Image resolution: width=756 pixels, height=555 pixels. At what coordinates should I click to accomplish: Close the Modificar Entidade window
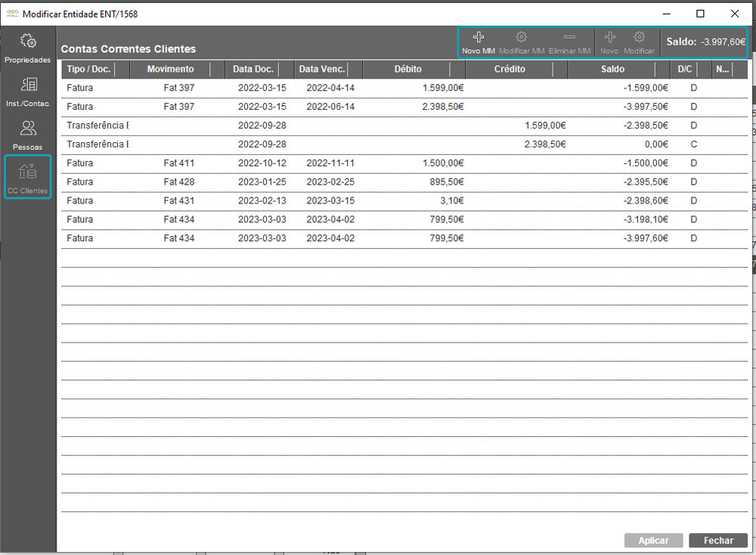tap(735, 14)
